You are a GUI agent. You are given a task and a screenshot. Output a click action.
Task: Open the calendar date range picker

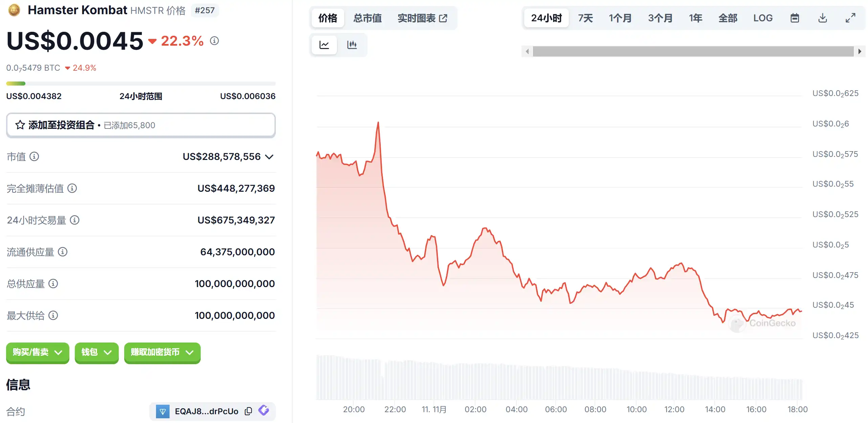coord(795,18)
